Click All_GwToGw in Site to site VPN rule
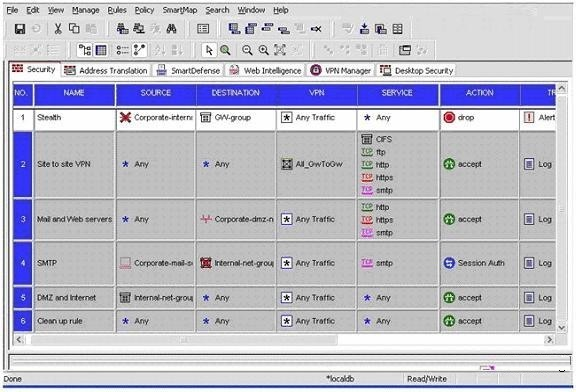The height and width of the screenshot is (392, 576). [x=312, y=164]
